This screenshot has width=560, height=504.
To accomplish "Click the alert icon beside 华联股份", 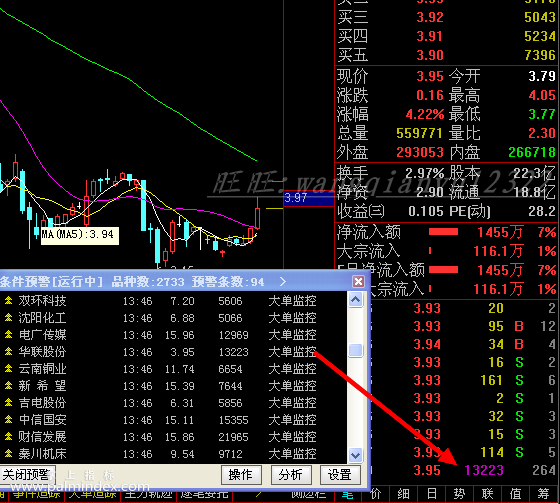I will click(8, 352).
